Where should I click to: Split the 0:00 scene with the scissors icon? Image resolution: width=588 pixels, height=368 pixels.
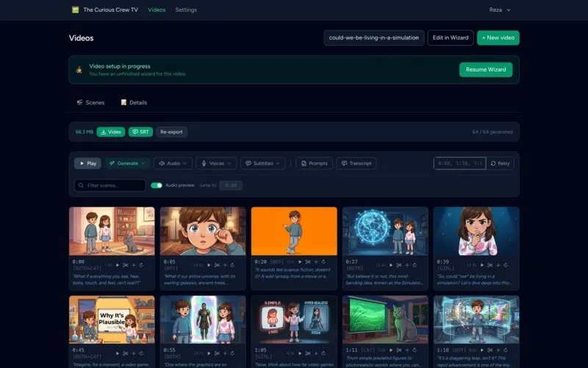click(126, 265)
